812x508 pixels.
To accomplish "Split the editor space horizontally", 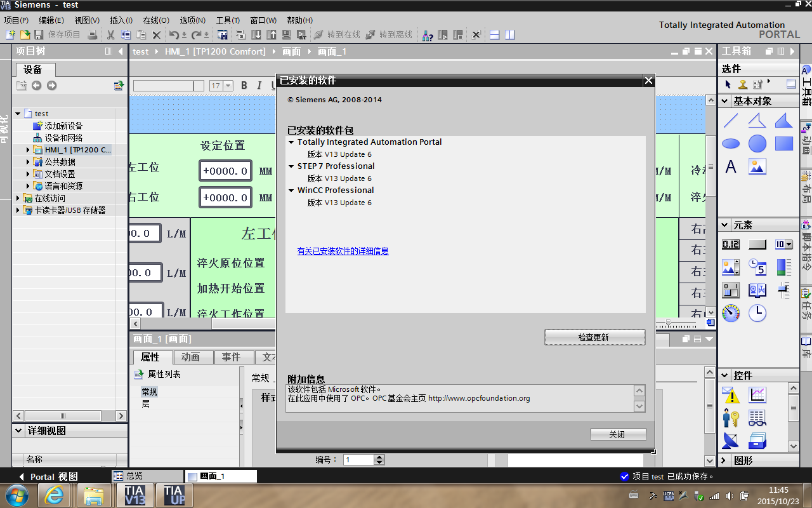I will click(x=495, y=34).
